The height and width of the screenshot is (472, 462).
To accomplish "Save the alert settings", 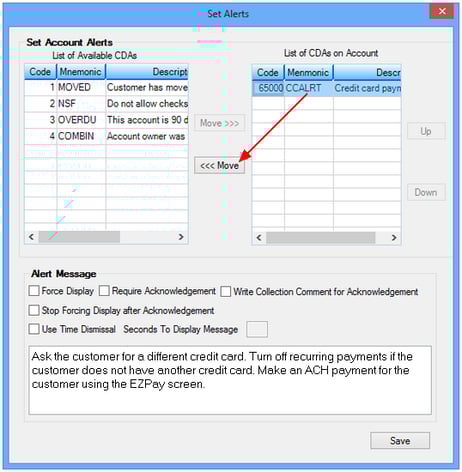I will [400, 441].
